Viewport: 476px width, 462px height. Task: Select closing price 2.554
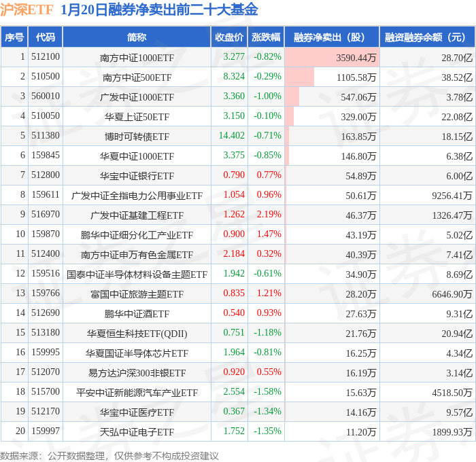coord(234,391)
